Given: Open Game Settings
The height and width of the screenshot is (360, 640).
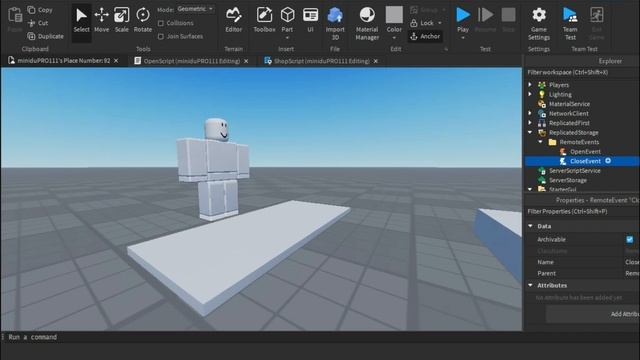Looking at the screenshot, I should pos(539,24).
